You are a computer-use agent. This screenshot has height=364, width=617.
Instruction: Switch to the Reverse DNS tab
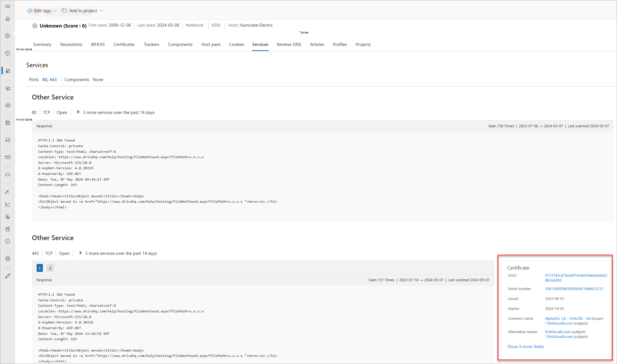tap(289, 45)
